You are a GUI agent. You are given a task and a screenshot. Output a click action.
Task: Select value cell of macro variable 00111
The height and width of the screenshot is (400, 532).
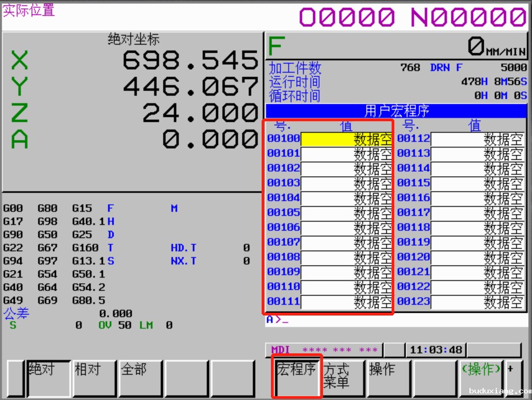pos(346,302)
